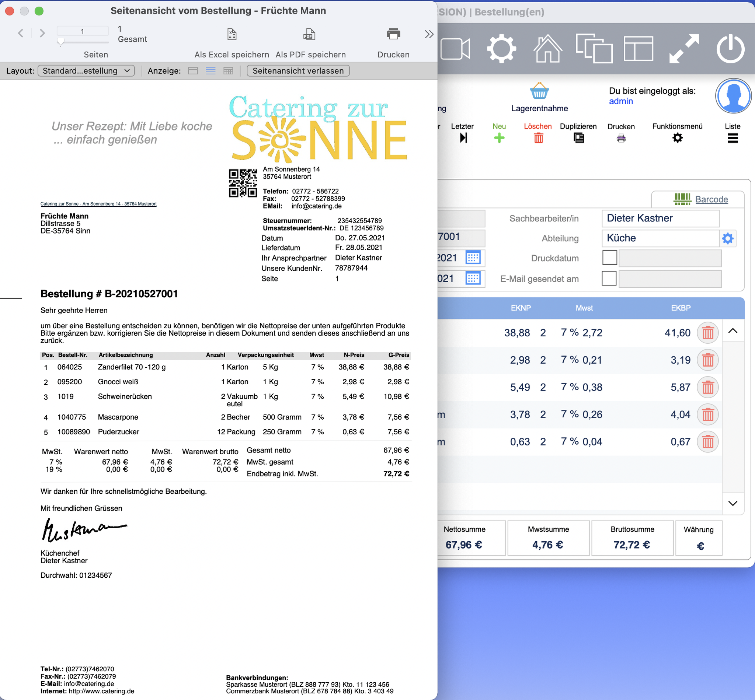This screenshot has width=755, height=700.
Task: Click Nettosumme value 67,96 €
Action: click(463, 545)
